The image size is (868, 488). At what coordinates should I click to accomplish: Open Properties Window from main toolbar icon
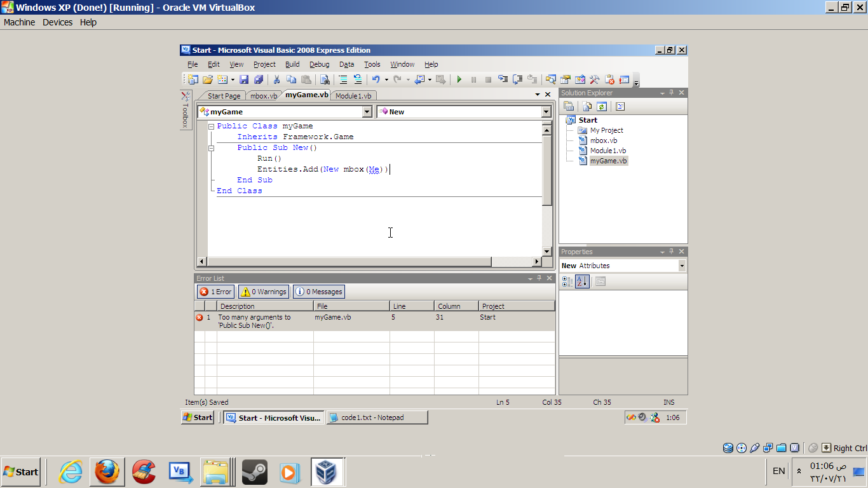click(566, 79)
